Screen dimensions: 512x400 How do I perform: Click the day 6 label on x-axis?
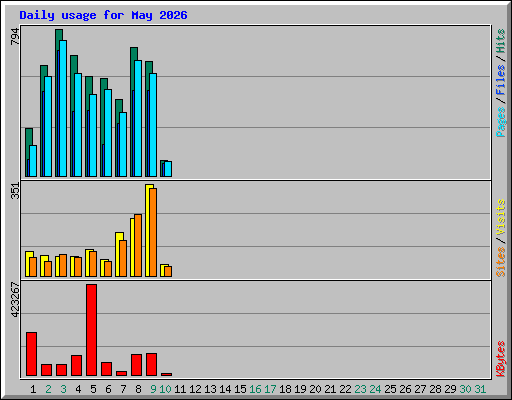pos(108,389)
